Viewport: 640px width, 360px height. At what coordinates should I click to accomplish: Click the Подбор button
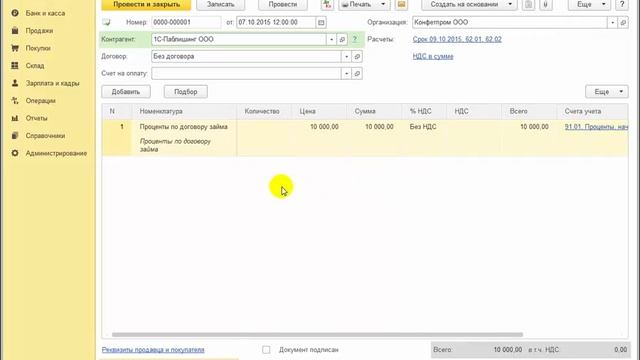click(186, 92)
